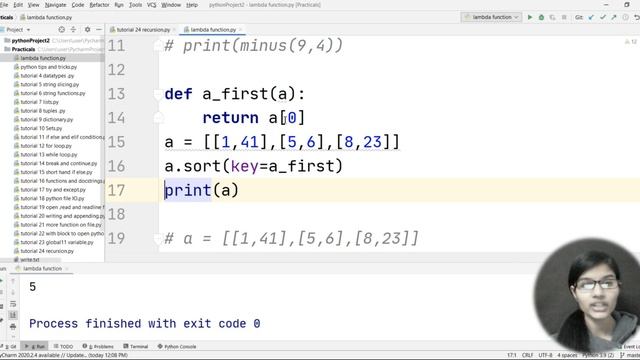640x360 pixels.
Task: Hide the Project tool window
Action: 99,29
